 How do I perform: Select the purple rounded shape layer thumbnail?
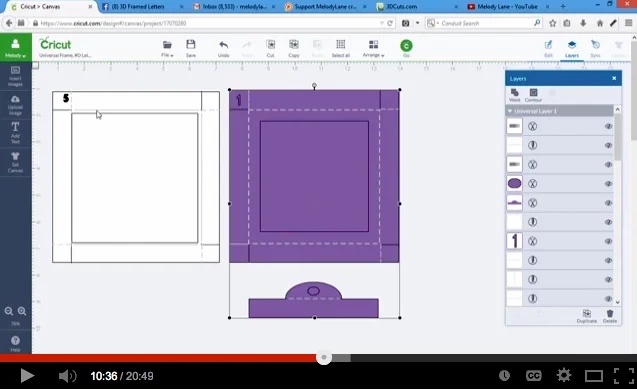[x=514, y=184]
